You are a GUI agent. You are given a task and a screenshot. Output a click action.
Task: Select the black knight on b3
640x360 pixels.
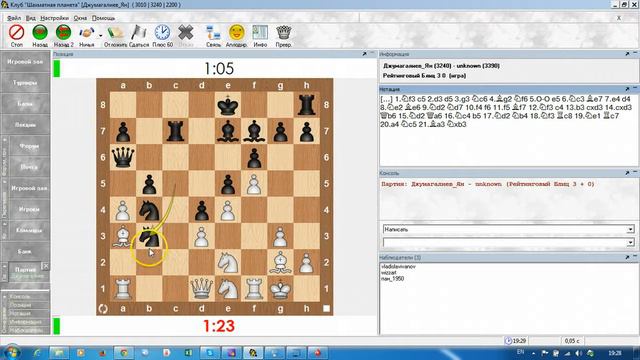[x=149, y=236]
